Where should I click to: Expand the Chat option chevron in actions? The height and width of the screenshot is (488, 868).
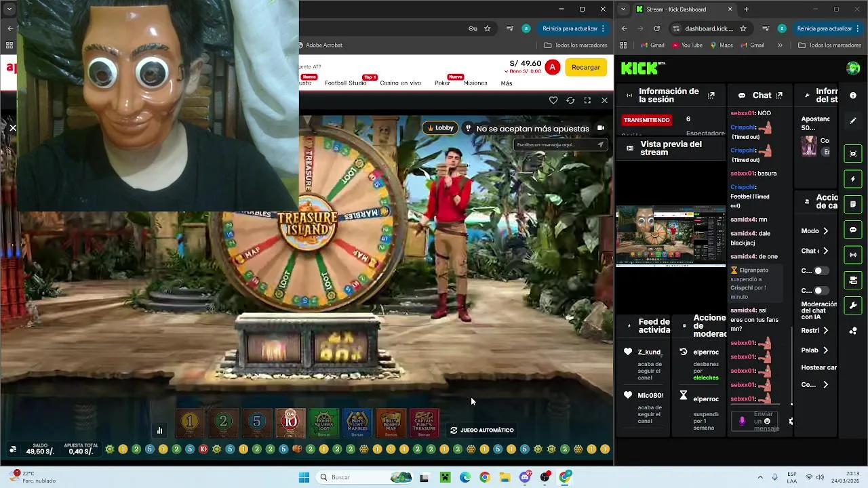(x=825, y=251)
